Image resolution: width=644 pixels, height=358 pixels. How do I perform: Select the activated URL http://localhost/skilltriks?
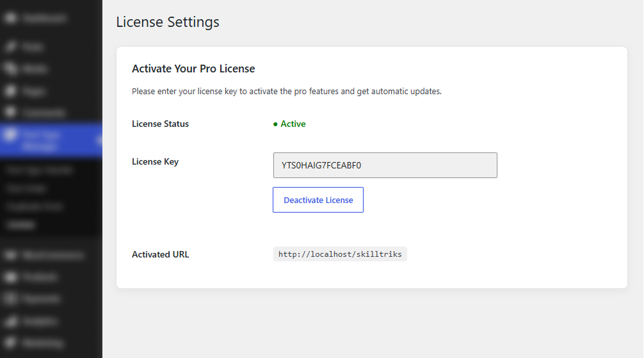coord(340,254)
